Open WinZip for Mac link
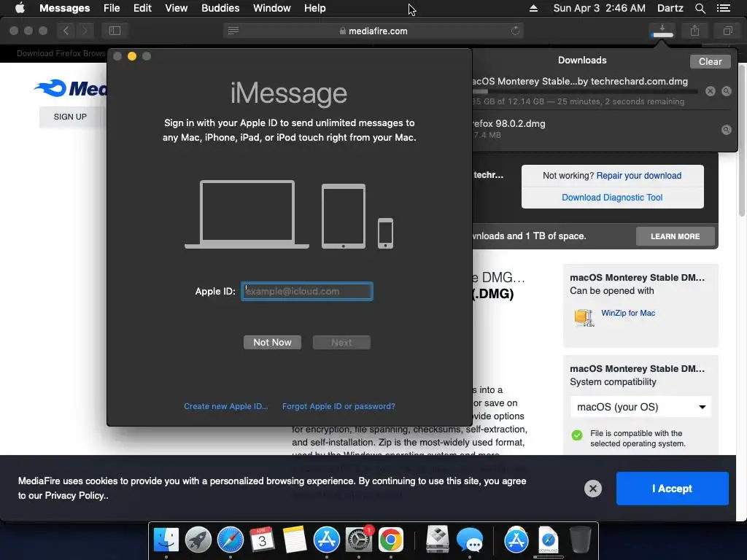 (x=628, y=313)
